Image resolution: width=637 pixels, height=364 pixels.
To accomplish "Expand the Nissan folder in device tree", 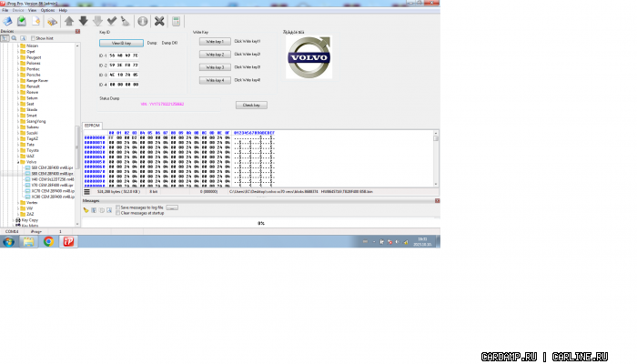I will coord(18,45).
